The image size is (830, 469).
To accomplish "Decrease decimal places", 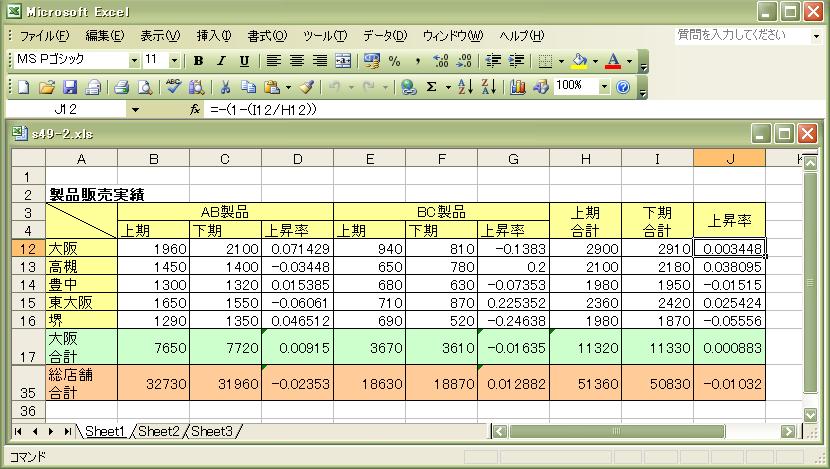I will click(464, 61).
